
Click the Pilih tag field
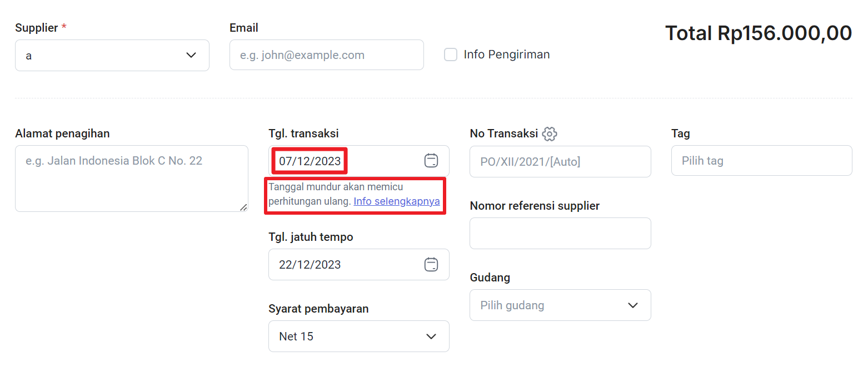point(762,161)
